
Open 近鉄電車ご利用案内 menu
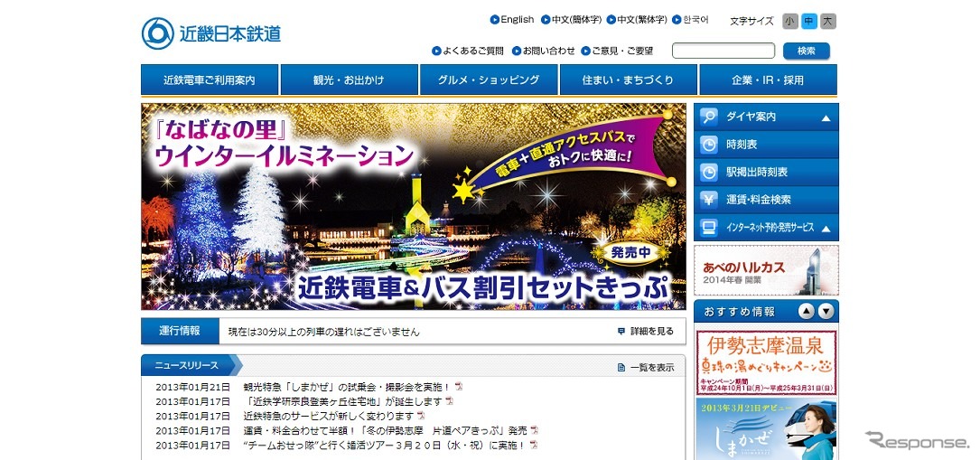coord(210,80)
